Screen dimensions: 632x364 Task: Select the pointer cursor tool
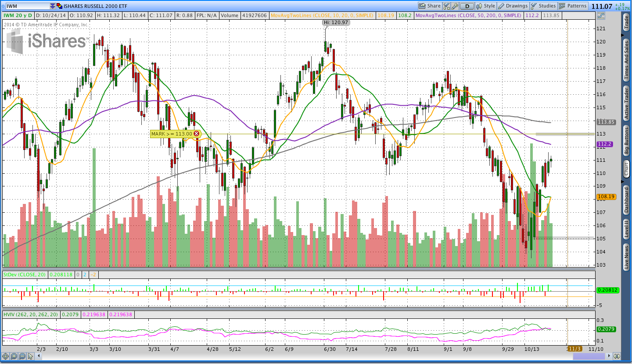point(30,357)
